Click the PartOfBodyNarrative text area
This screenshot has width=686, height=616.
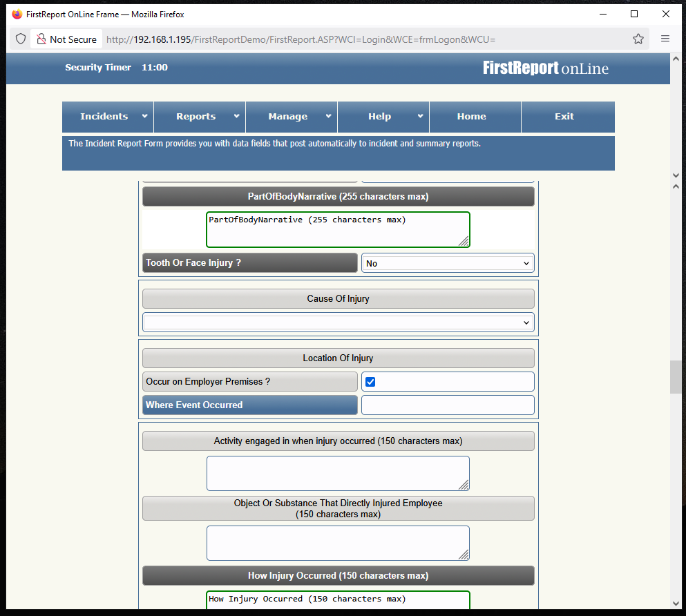[338, 229]
